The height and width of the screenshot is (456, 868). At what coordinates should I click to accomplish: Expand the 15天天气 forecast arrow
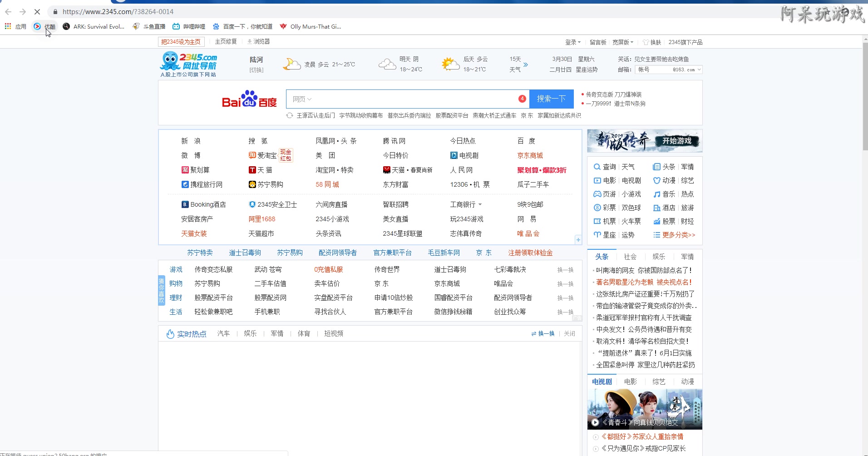(x=526, y=64)
